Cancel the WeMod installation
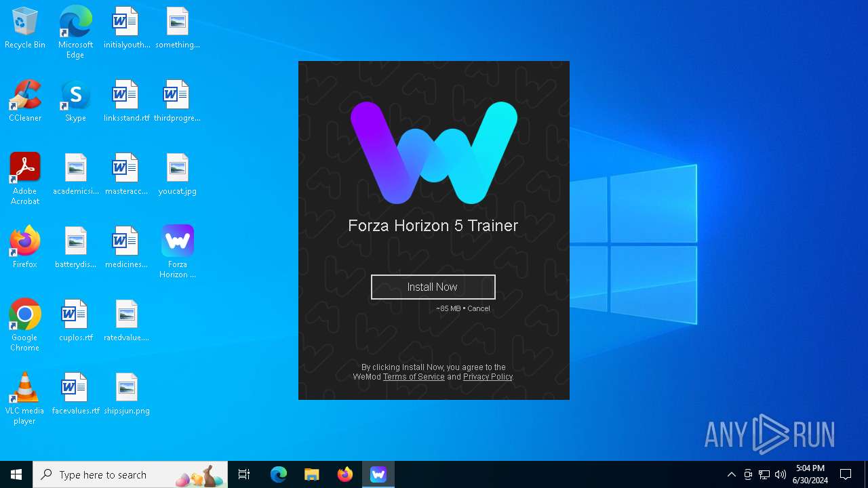868x488 pixels. [478, 308]
